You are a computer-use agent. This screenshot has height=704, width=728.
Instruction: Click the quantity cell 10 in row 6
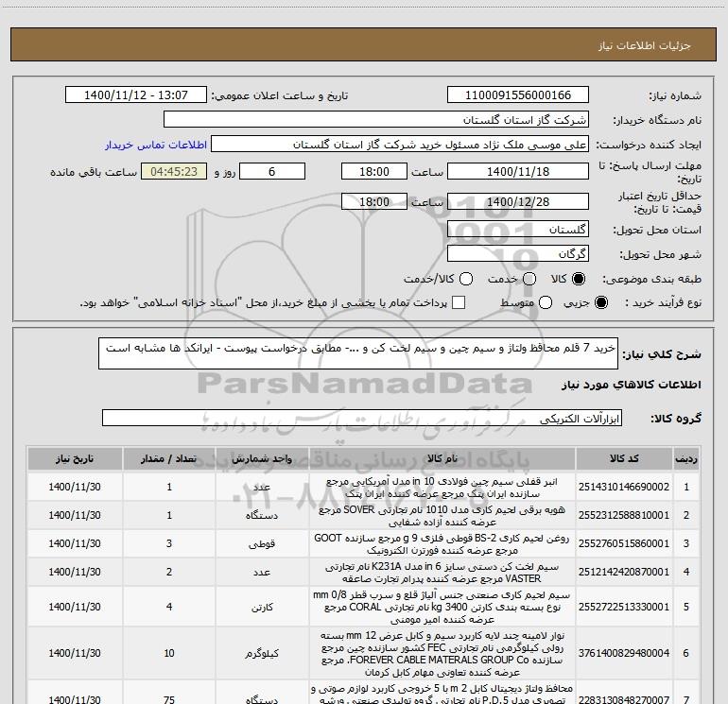(x=169, y=653)
